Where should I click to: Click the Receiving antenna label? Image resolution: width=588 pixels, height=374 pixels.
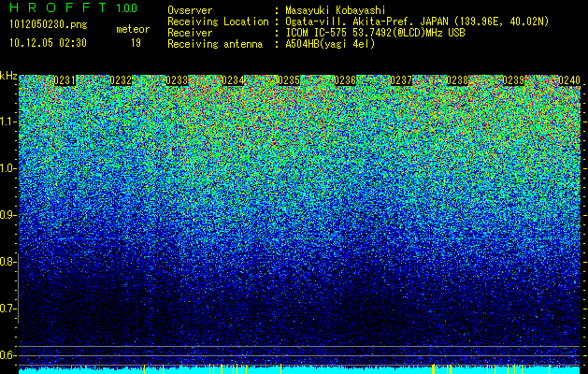[215, 44]
